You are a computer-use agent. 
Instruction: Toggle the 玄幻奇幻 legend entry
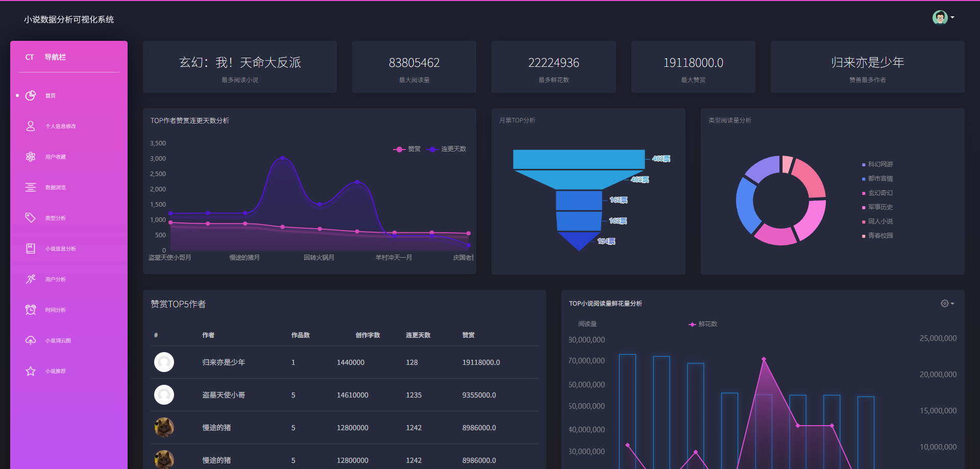(877, 193)
